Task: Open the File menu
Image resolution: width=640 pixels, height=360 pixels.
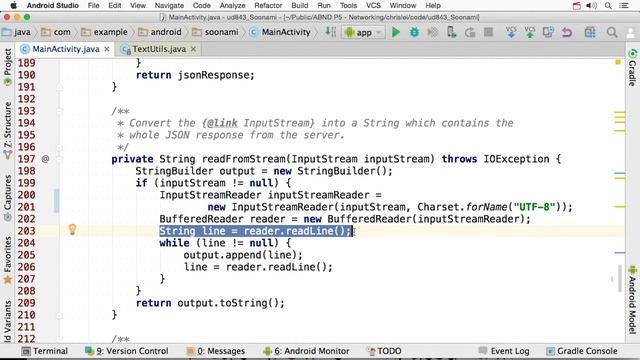Action: 93,6
